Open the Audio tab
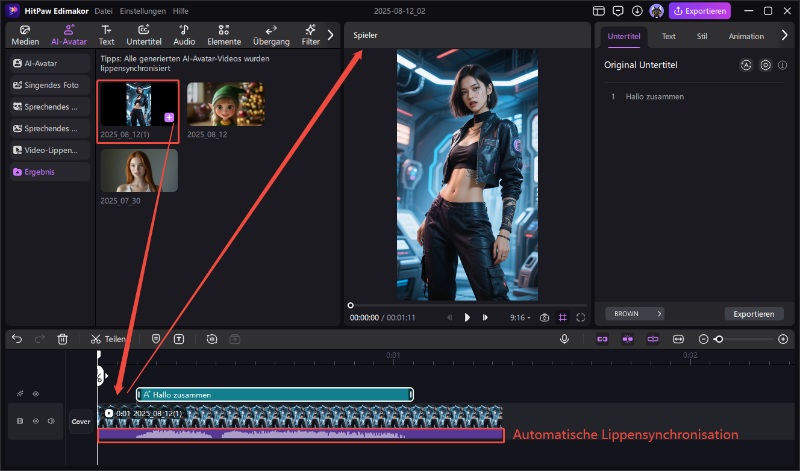This screenshot has width=800, height=471. point(184,35)
